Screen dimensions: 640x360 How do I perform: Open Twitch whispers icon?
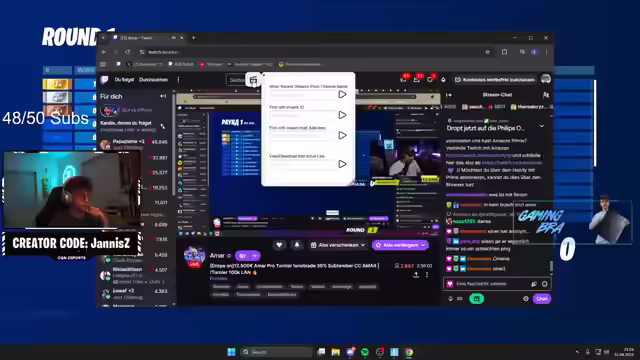(x=430, y=79)
